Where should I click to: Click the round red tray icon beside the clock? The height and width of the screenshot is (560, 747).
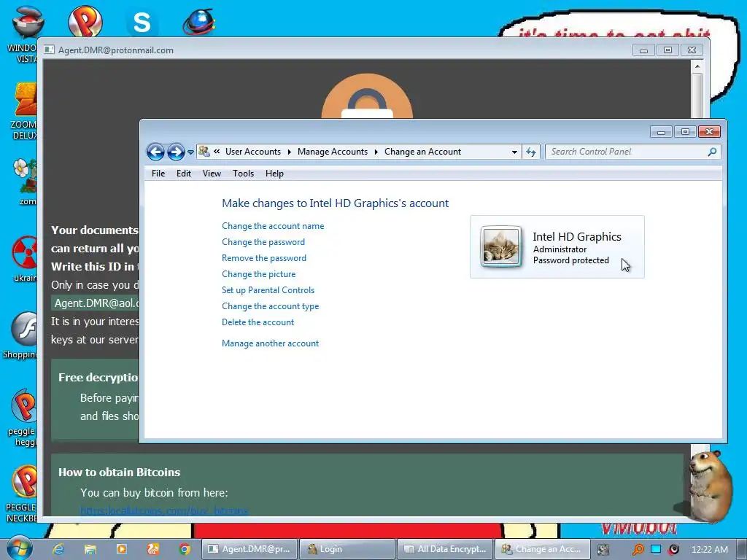[x=673, y=550]
